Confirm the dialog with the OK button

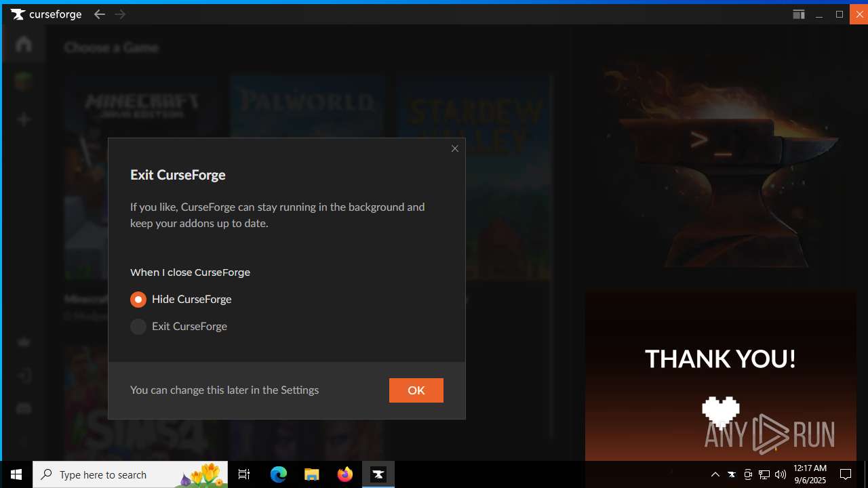[x=416, y=390]
